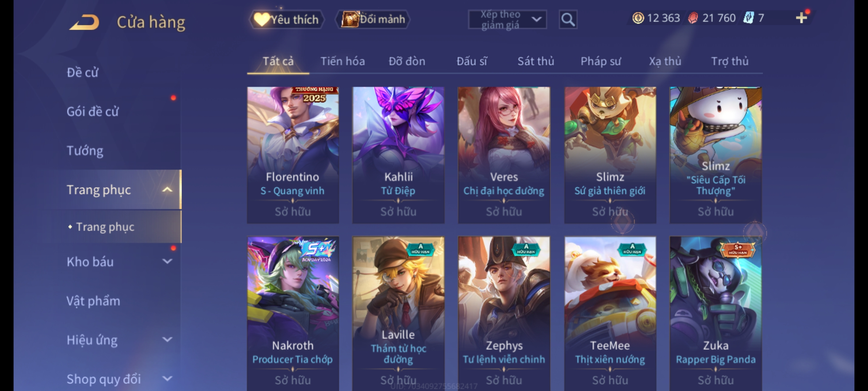Open the Zuka Rapper Big Panda skin

(x=716, y=314)
